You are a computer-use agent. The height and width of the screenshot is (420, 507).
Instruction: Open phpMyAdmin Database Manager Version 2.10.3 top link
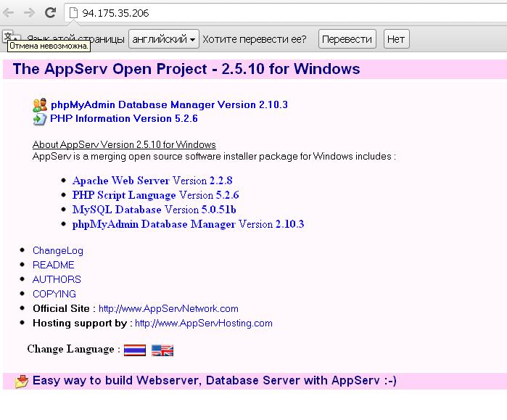point(169,104)
